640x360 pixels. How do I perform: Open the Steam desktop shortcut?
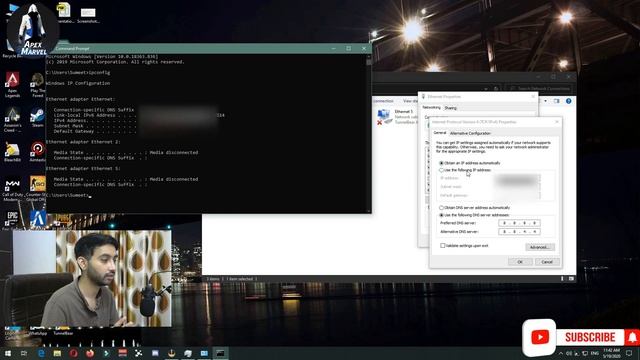tap(38, 118)
